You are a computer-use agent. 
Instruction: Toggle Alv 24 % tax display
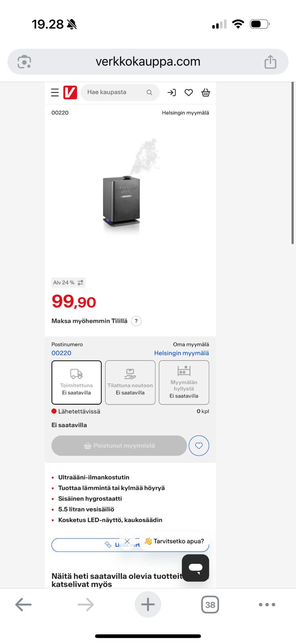[68, 283]
